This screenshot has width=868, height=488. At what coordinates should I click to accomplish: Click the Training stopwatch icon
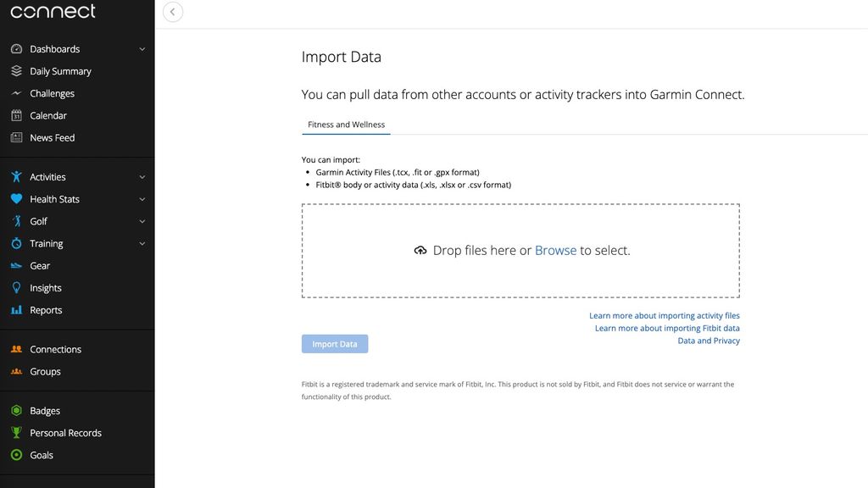click(16, 243)
